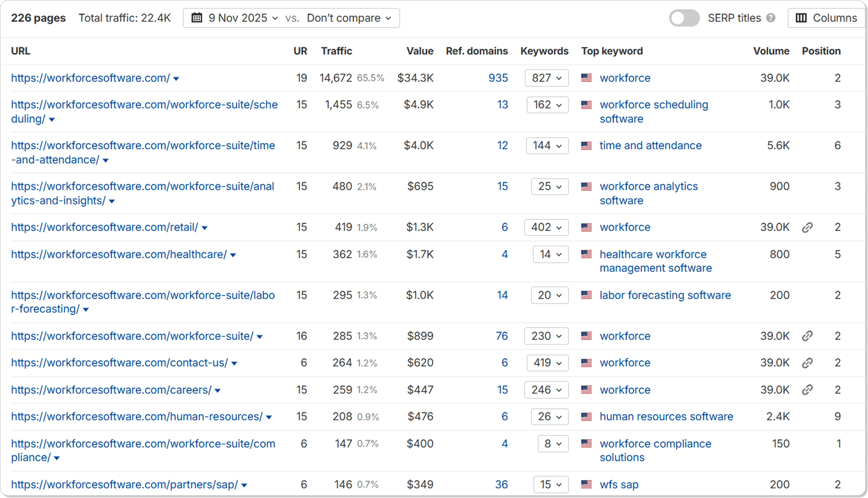Click the flag icon on the "wfs sap" row
This screenshot has width=868, height=498.
click(x=586, y=484)
